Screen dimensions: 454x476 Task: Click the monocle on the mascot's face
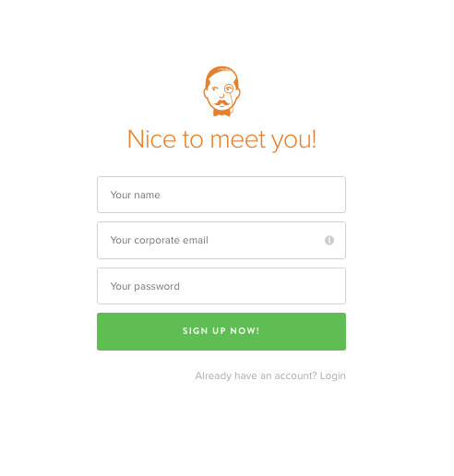(229, 89)
